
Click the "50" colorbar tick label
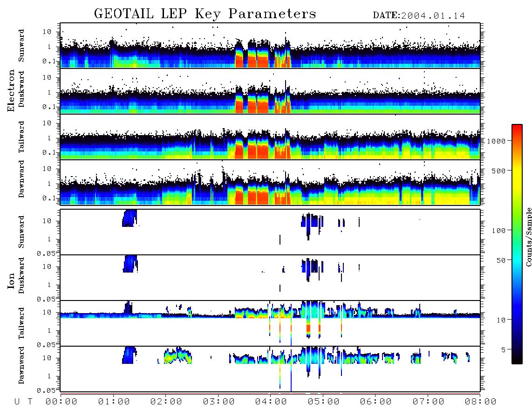[501, 260]
